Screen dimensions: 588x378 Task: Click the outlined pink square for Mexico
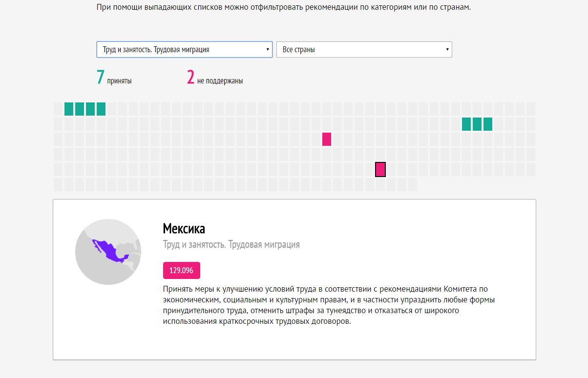(380, 169)
